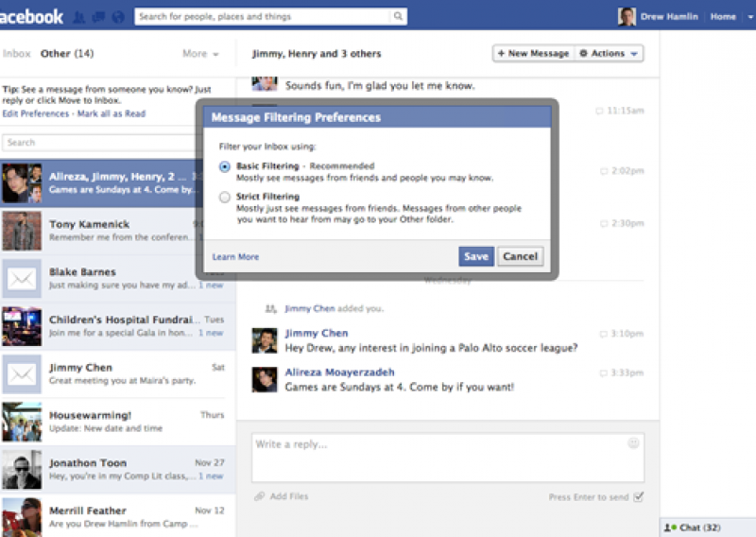Image resolution: width=756 pixels, height=537 pixels.
Task: Open account menu arrow next to Home
Action: [750, 16]
